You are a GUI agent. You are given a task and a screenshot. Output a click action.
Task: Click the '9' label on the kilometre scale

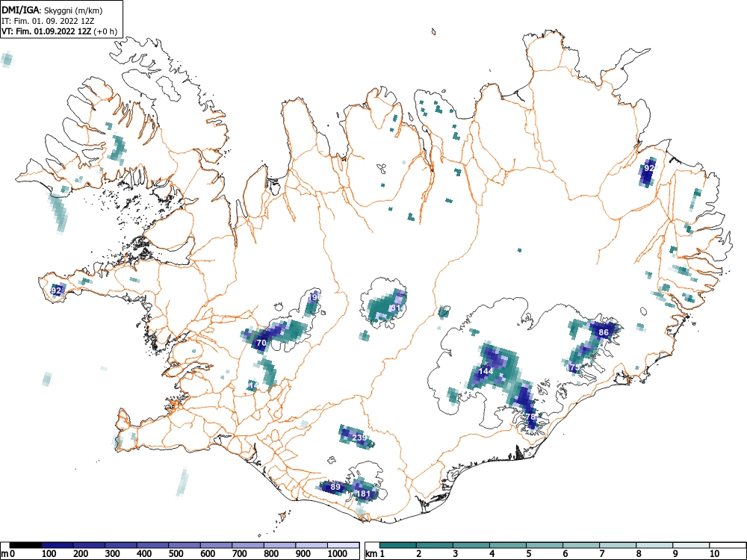[675, 554]
